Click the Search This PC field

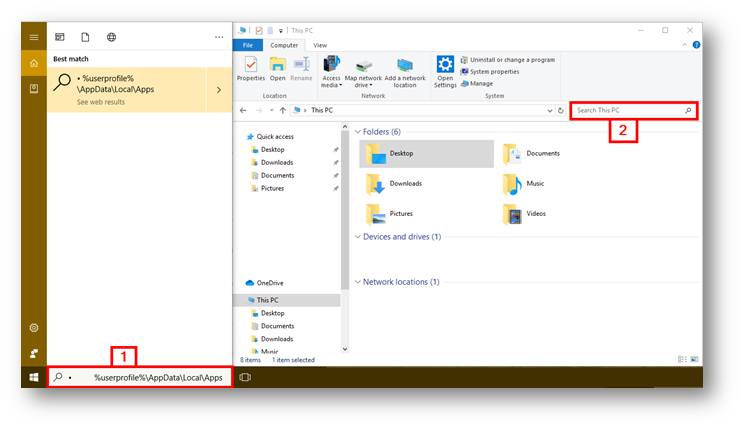(634, 110)
